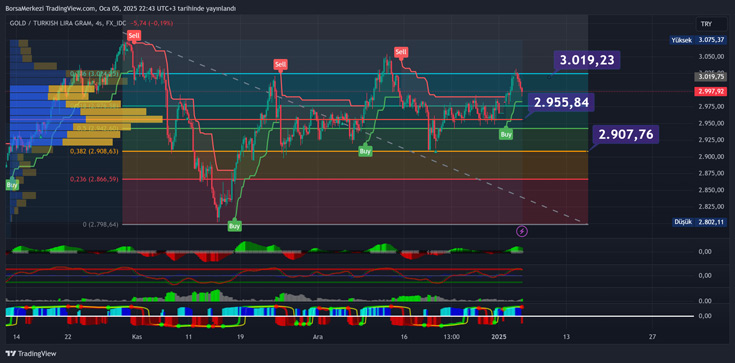Image resolution: width=735 pixels, height=363 pixels.
Task: Click the -5,74 (-0,19%) change value
Action: [x=152, y=23]
